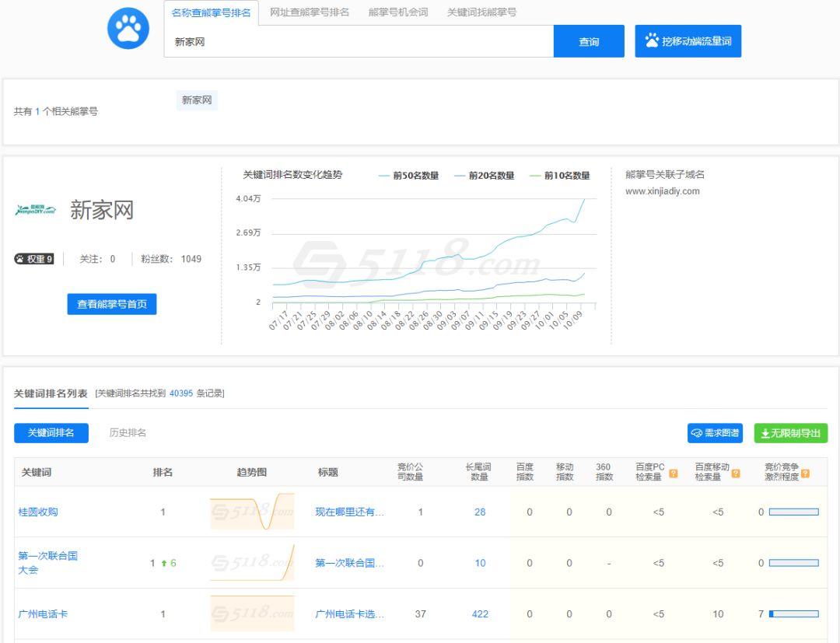Open title link 广州电话卡选…
Screen dimensions: 840x643
(349, 614)
